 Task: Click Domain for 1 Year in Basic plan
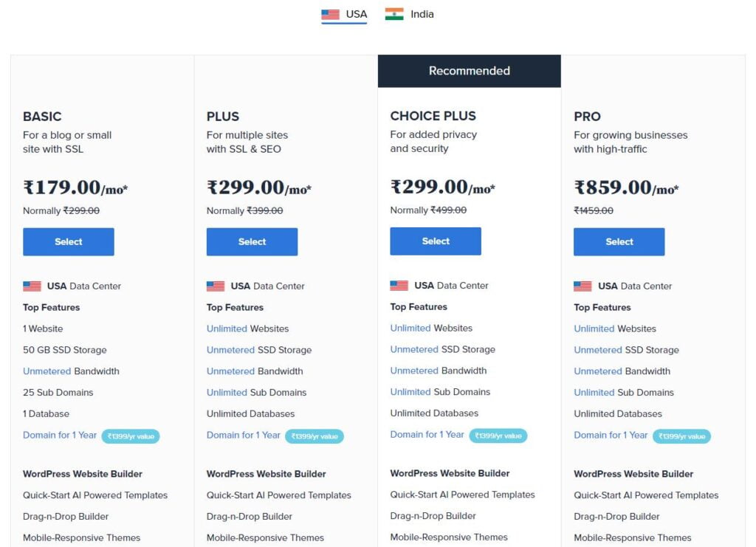[x=60, y=436]
